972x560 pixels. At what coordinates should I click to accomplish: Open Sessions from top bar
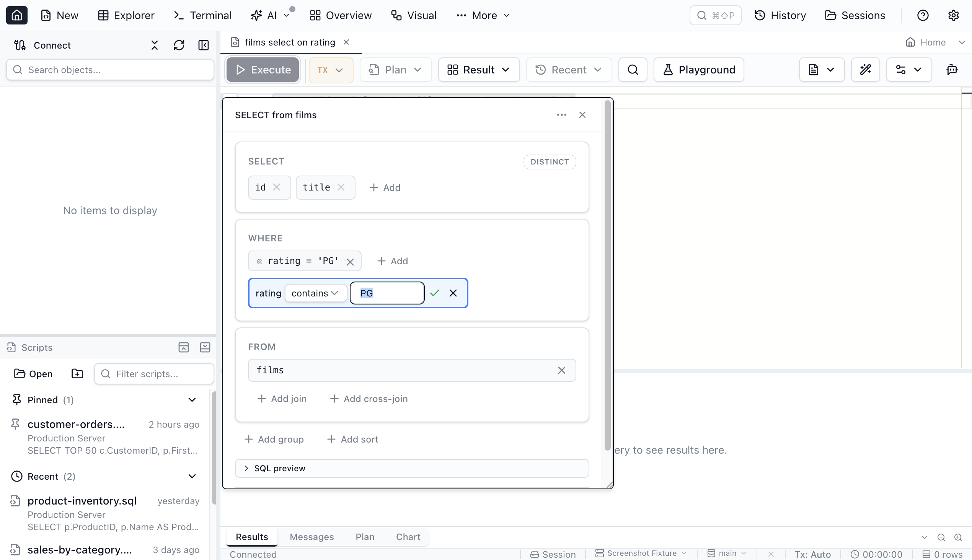pyautogui.click(x=855, y=15)
